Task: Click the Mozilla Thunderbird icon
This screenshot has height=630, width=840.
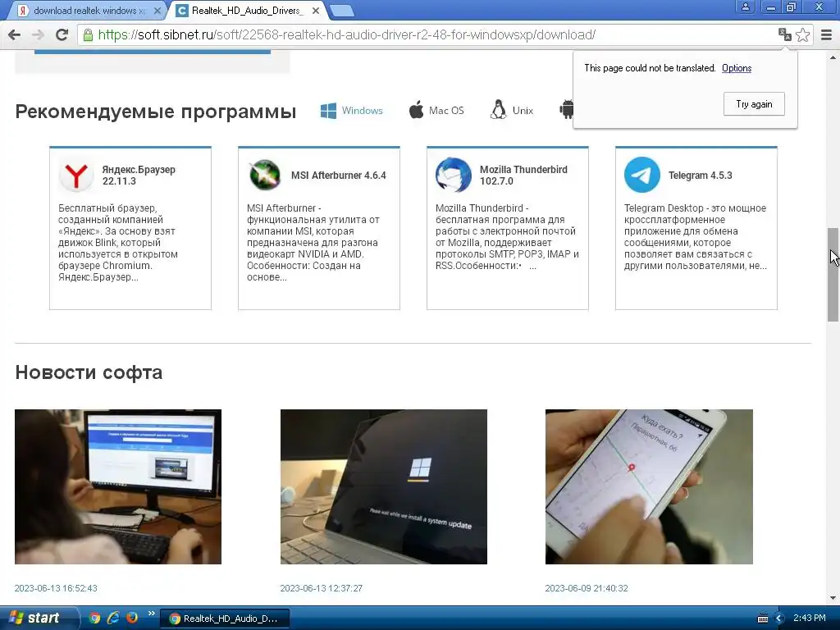Action: (x=453, y=175)
